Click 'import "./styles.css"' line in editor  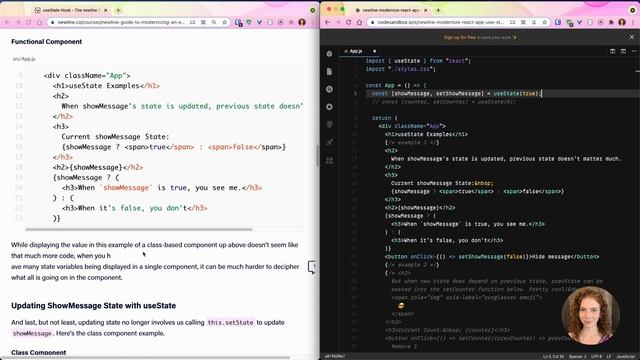[x=400, y=69]
